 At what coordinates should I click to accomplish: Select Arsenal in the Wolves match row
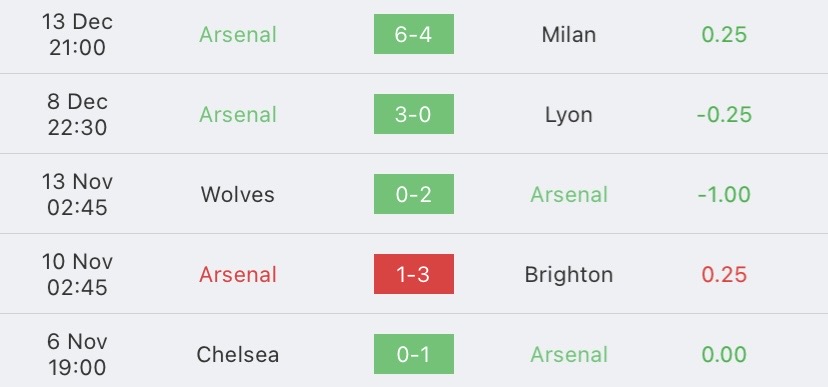[x=569, y=195]
